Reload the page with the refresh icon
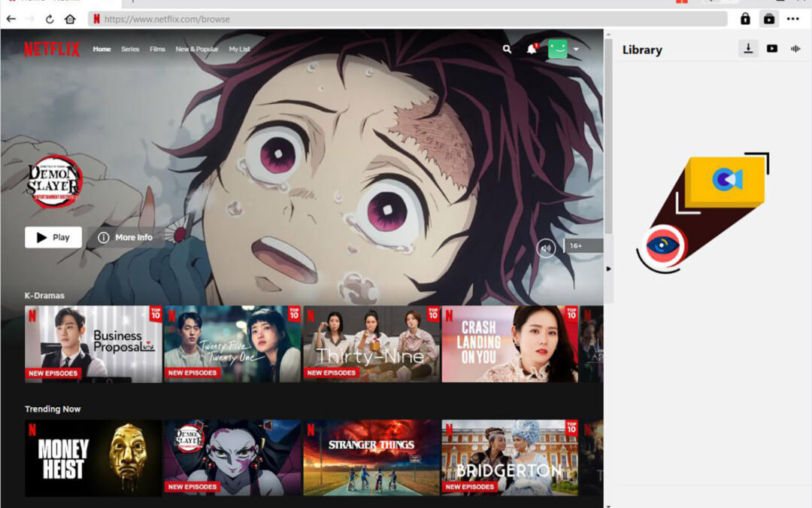812x508 pixels. click(50, 19)
